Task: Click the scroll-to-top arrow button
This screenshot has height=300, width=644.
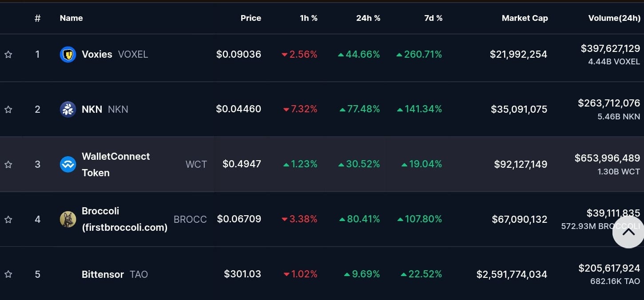Action: point(628,232)
